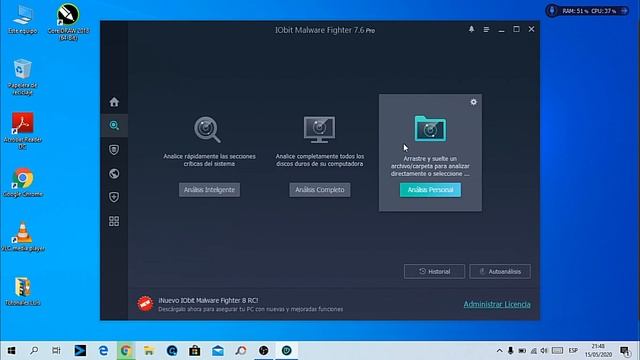Open the hamburger options menu icon
This screenshot has height=360, width=640.
(x=487, y=29)
